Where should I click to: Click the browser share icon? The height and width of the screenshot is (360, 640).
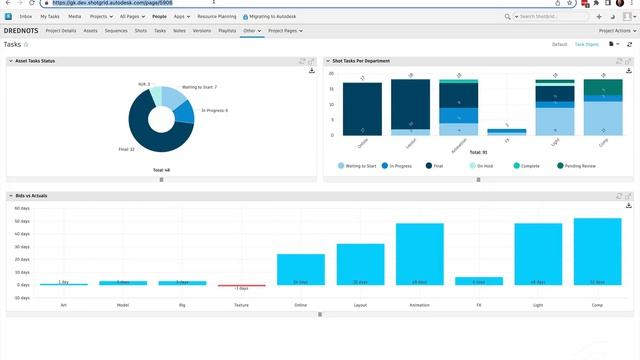point(558,3)
